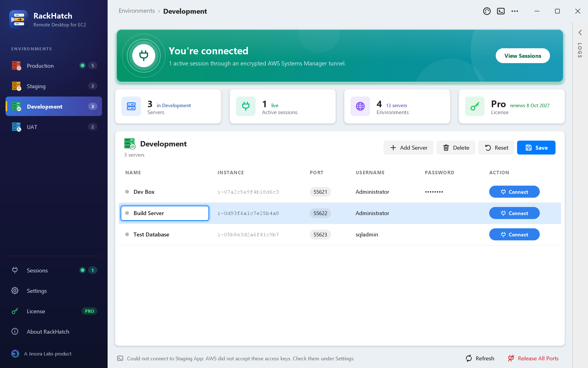588x368 pixels.
Task: Expand the Logs side panel chevron
Action: pyautogui.click(x=580, y=32)
